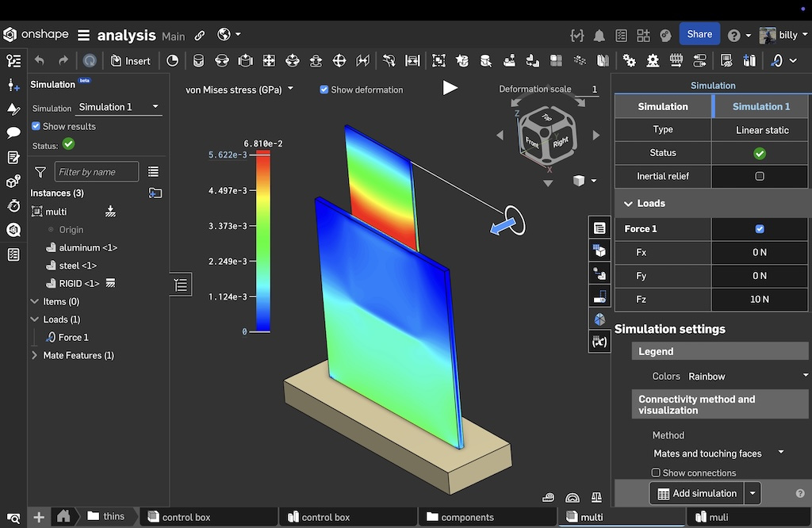
Task: Open the comments speech bubble icon
Action: pyautogui.click(x=13, y=132)
